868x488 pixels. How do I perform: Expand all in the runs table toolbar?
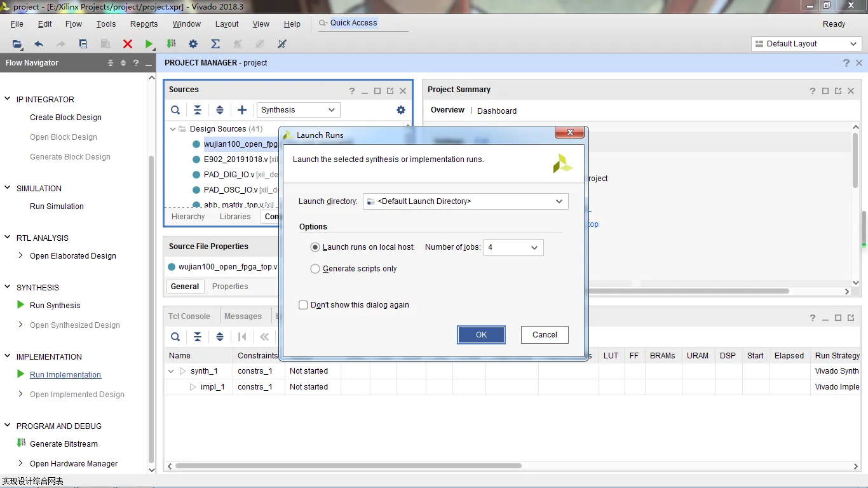pos(220,337)
